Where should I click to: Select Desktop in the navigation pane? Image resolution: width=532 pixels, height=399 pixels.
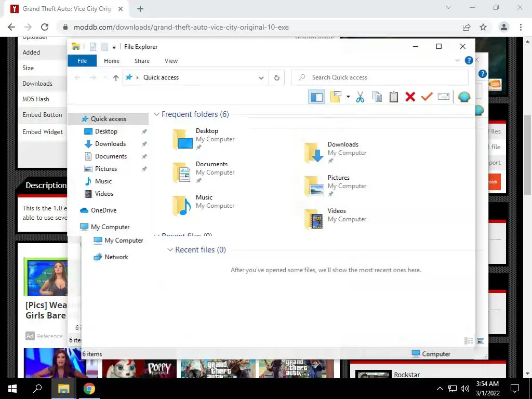(x=106, y=131)
